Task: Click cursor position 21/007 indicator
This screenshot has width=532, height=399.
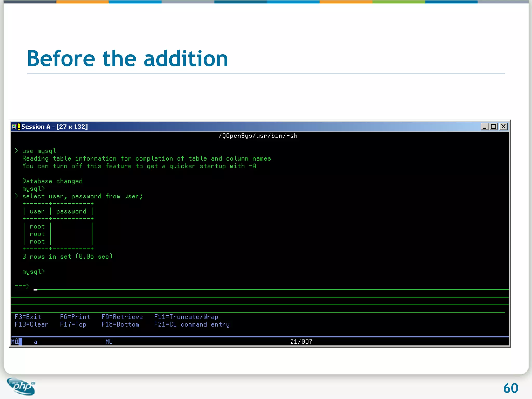Action: [x=301, y=342]
